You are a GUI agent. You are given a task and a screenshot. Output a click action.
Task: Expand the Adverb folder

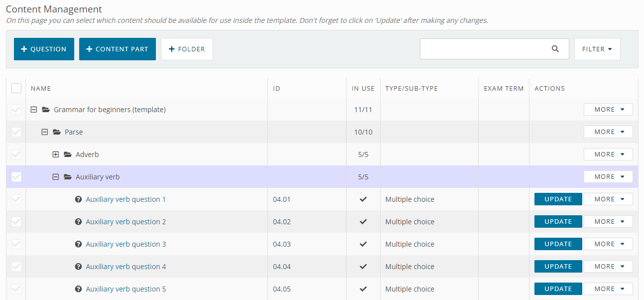tap(56, 154)
